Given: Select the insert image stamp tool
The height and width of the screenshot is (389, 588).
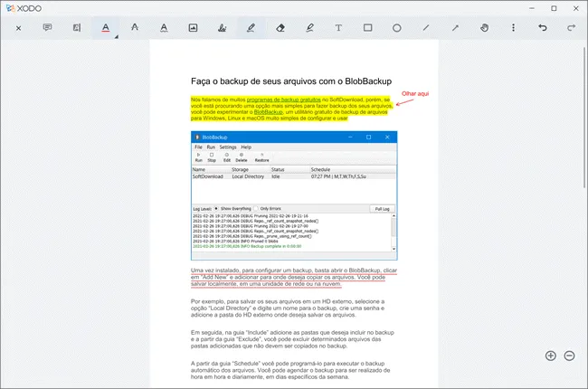Looking at the screenshot, I should point(193,28).
